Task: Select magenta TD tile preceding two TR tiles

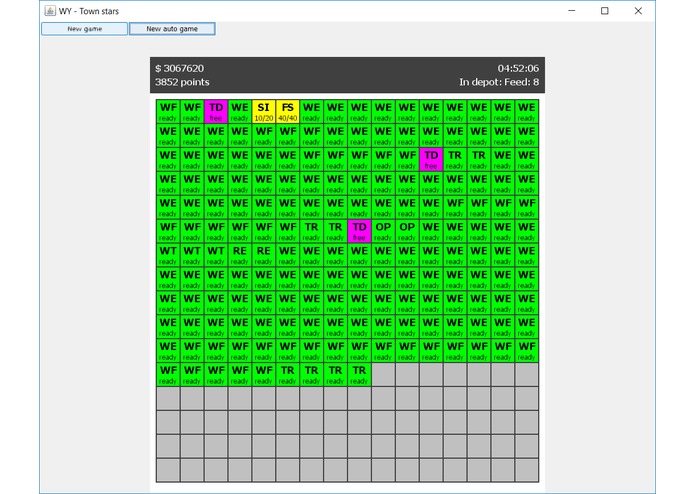Action: pyautogui.click(x=431, y=159)
